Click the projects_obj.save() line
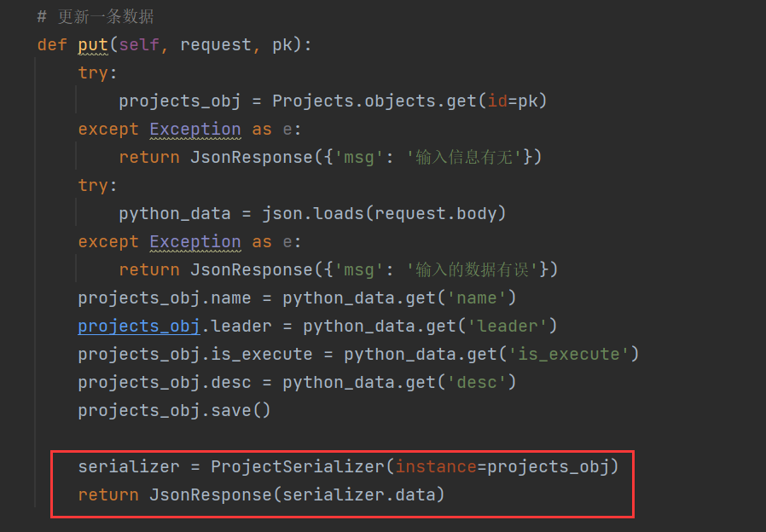The height and width of the screenshot is (532, 766). (174, 410)
